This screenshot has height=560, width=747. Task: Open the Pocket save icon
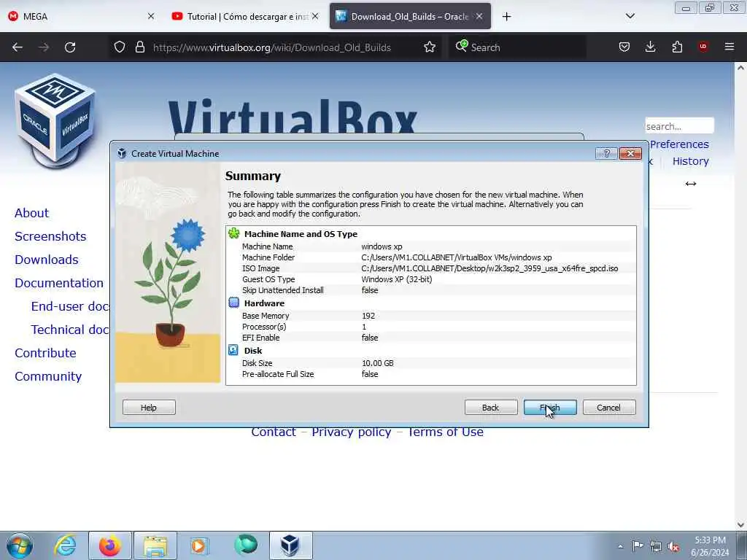[624, 47]
